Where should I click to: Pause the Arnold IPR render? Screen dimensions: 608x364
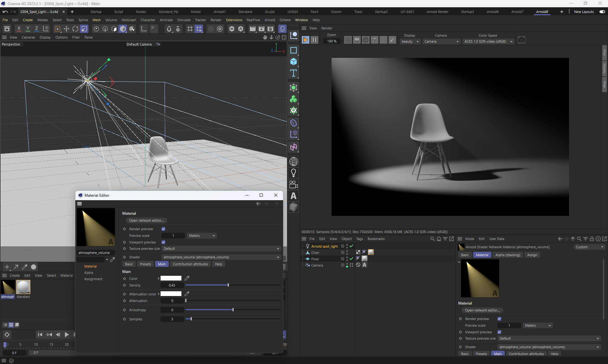point(314,40)
